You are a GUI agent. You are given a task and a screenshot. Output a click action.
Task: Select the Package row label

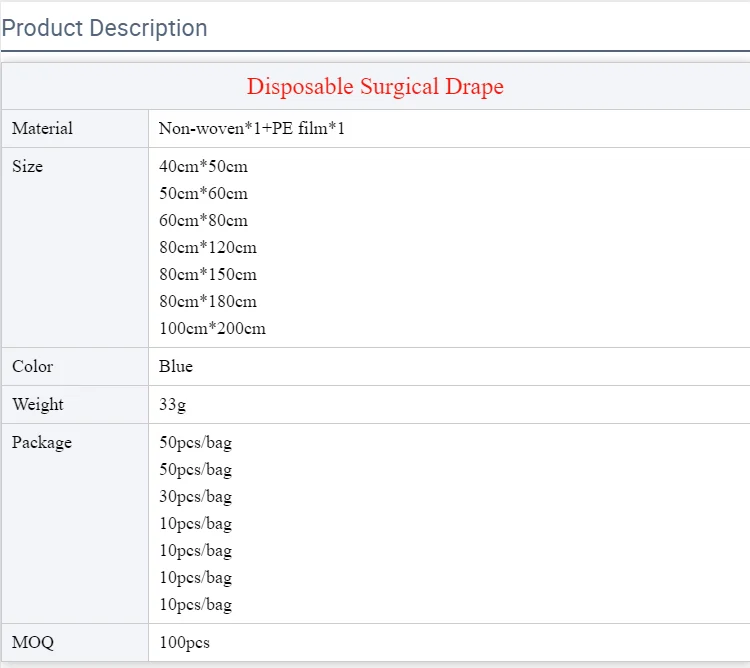(x=42, y=443)
